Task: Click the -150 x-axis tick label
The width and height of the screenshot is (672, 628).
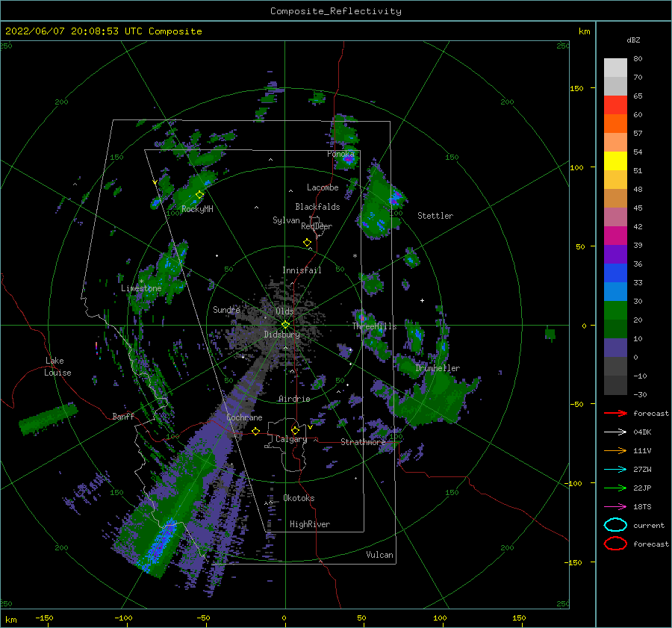Action: tap(45, 618)
